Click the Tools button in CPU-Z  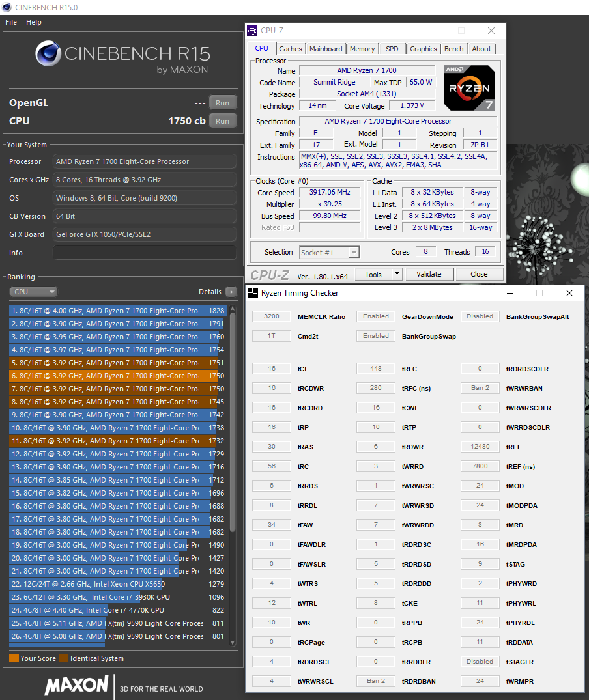[x=373, y=275]
